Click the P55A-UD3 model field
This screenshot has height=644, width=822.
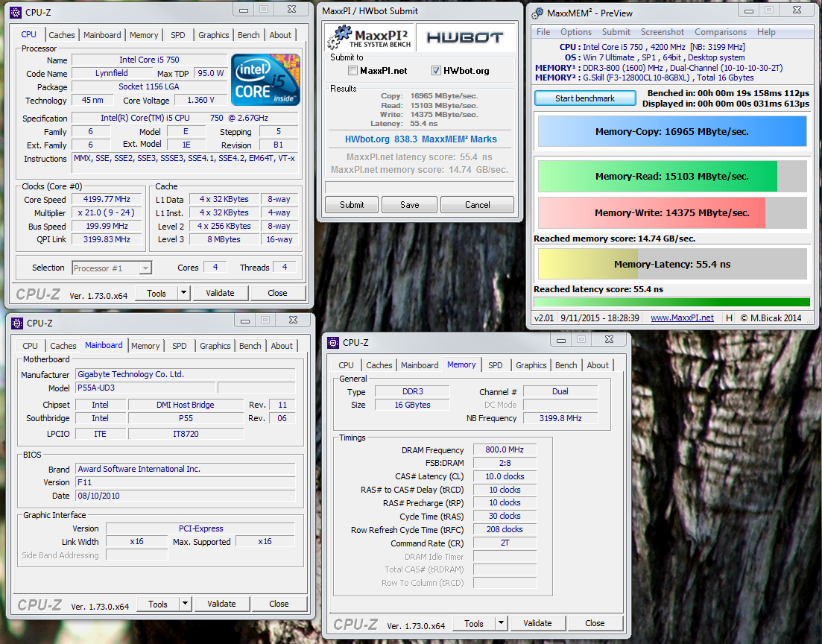(146, 388)
